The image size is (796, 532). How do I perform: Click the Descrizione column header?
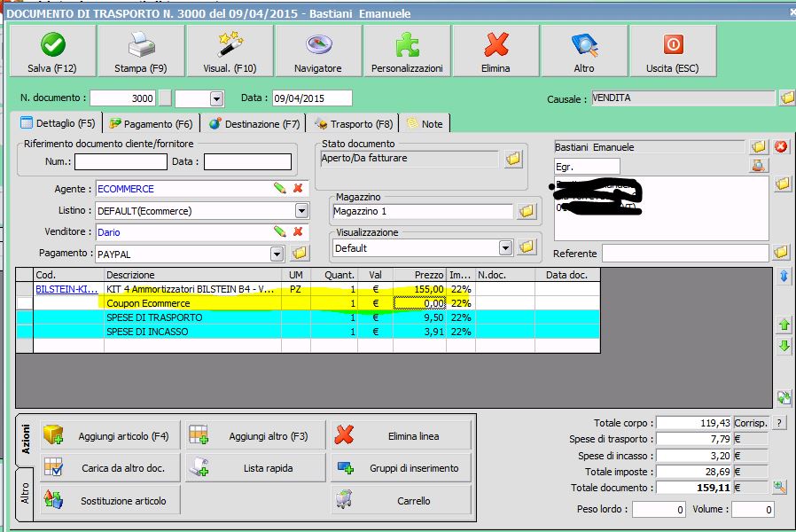[x=193, y=275]
